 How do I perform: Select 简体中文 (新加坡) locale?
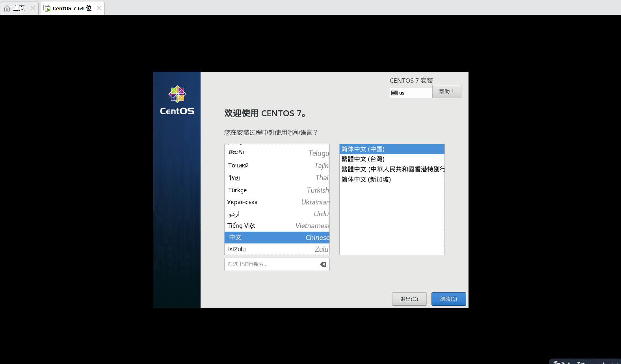coord(392,179)
